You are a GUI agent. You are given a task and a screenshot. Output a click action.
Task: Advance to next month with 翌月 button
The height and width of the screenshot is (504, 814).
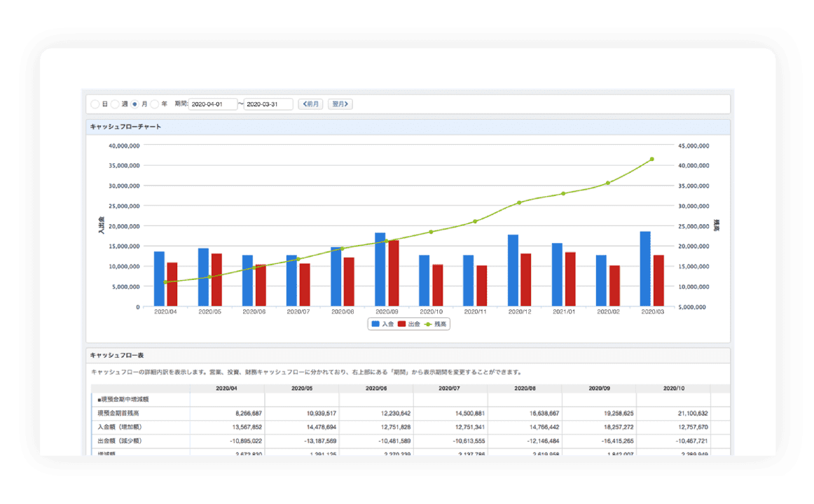click(x=340, y=104)
